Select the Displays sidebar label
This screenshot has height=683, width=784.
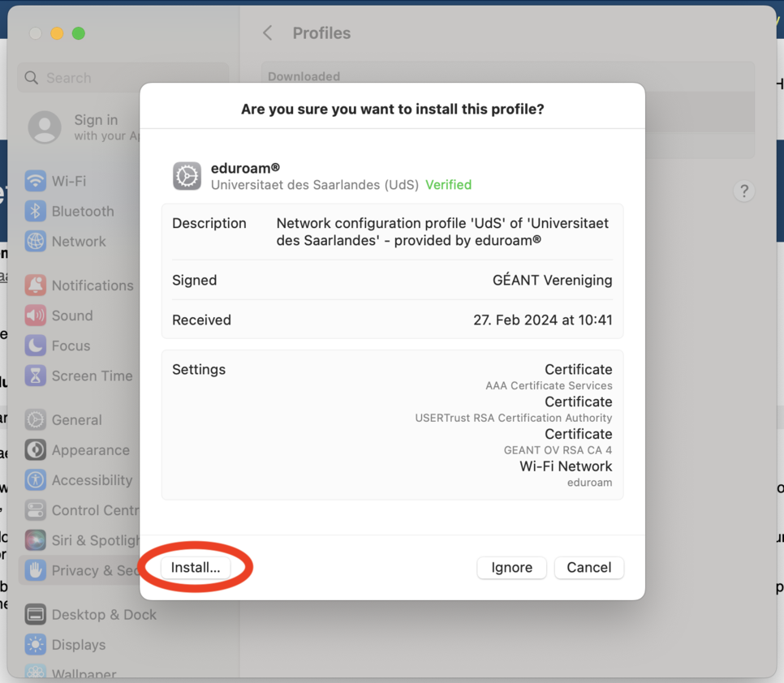coord(79,645)
